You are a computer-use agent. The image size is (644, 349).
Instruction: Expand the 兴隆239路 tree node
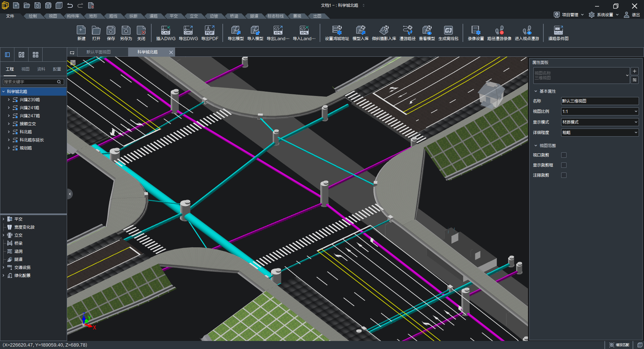(9, 100)
